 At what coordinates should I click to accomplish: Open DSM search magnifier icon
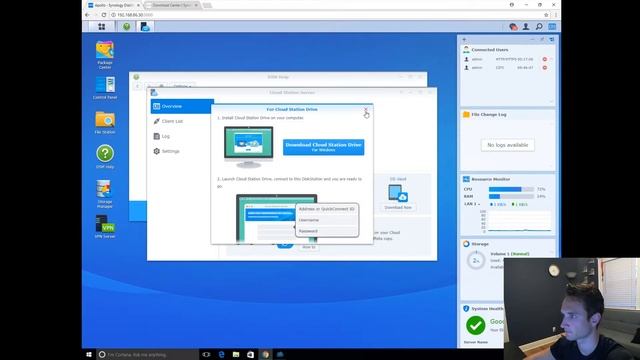coord(539,27)
